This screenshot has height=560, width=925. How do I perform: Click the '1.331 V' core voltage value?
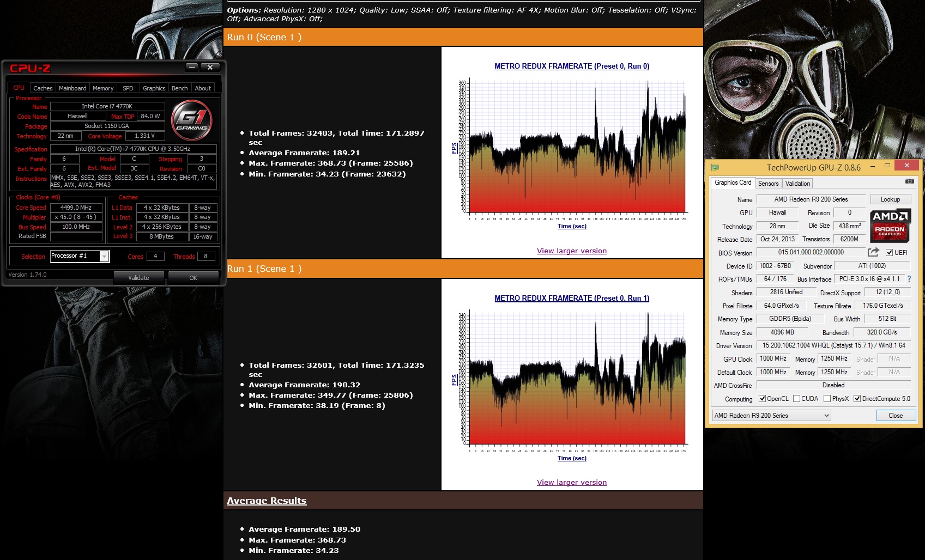[145, 136]
